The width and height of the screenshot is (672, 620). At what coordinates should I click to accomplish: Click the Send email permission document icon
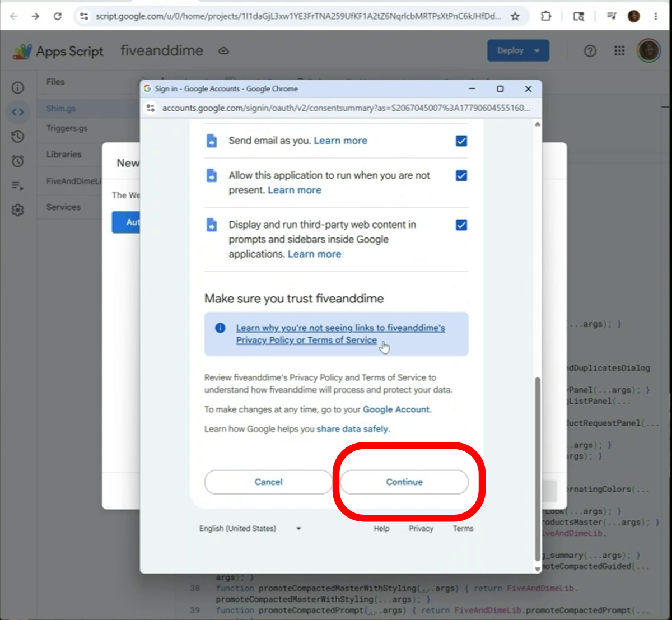click(212, 141)
